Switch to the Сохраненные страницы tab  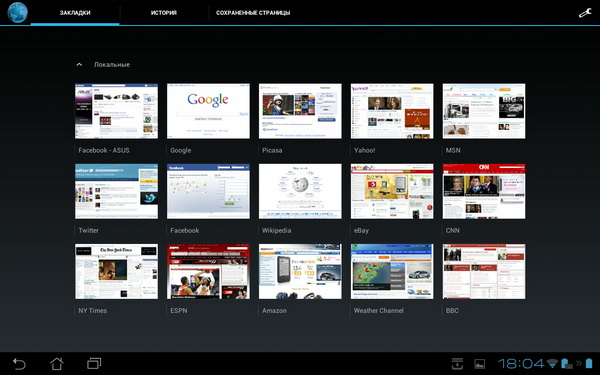253,13
